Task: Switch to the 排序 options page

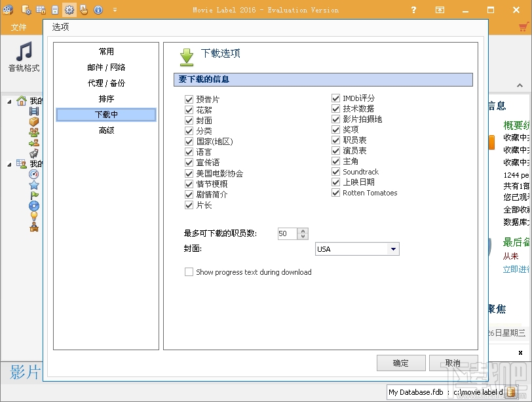Action: point(106,99)
